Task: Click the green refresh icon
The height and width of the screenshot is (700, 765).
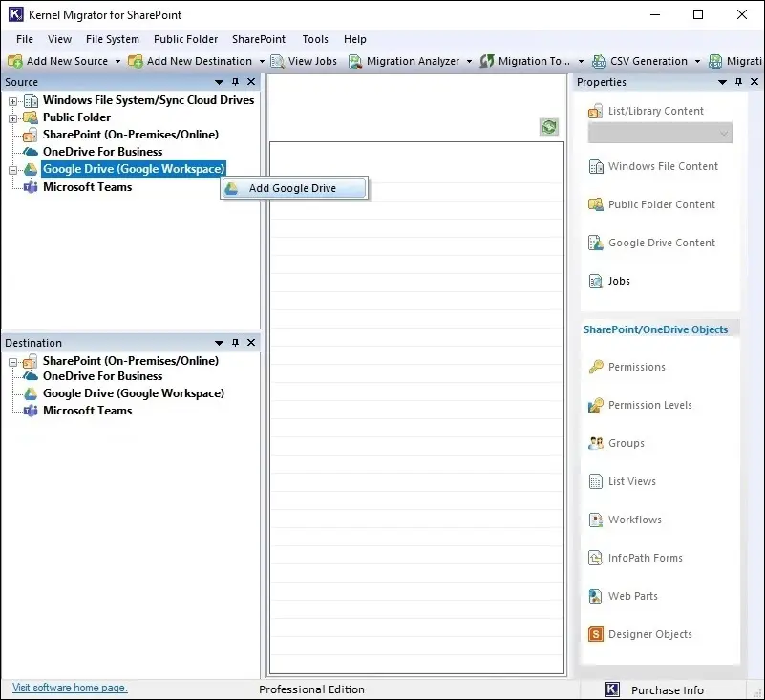Action: [549, 127]
